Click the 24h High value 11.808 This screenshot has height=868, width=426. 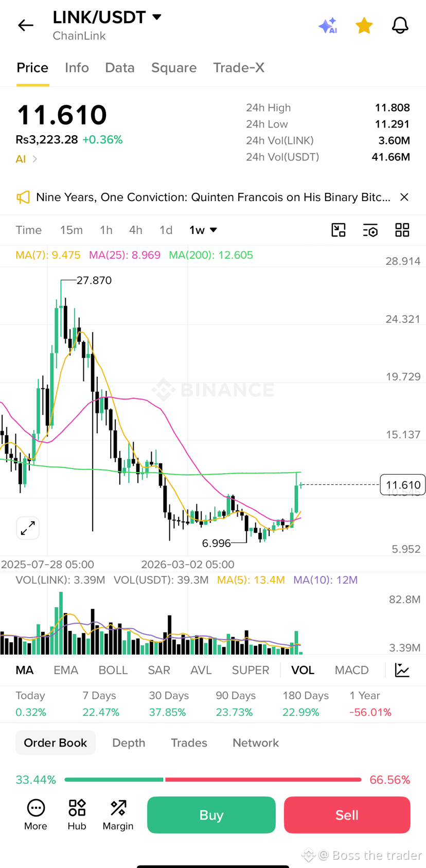[392, 107]
